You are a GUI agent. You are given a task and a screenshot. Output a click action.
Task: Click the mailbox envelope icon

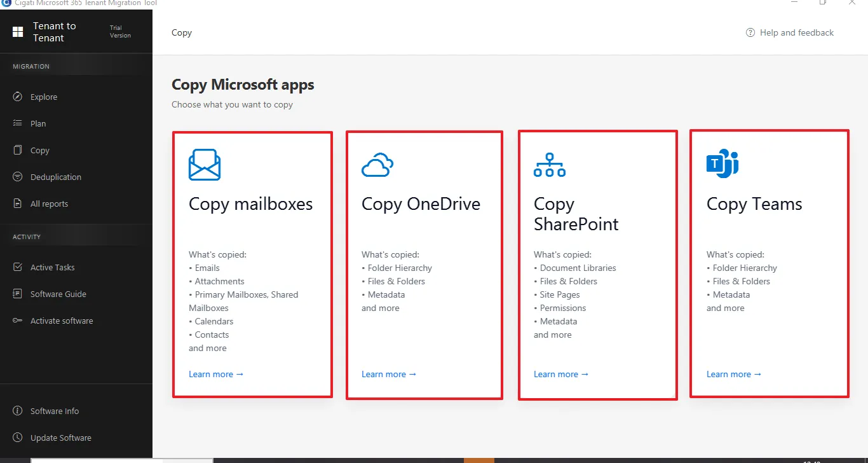tap(205, 165)
